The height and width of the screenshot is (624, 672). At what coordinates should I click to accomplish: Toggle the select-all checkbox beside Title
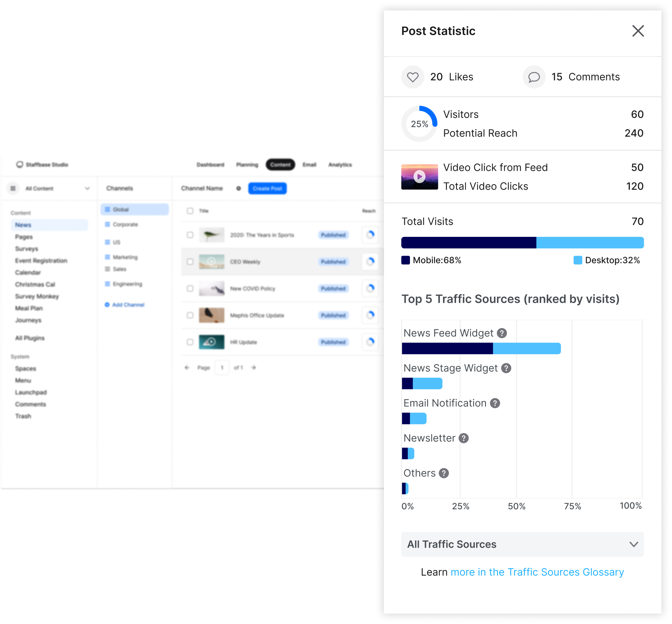click(190, 211)
